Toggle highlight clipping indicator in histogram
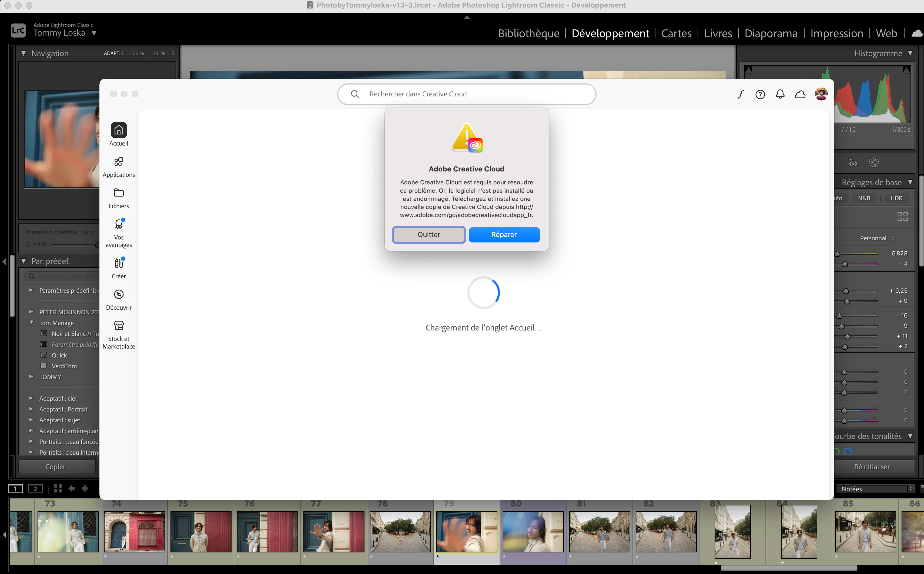The width and height of the screenshot is (924, 574). coord(906,69)
